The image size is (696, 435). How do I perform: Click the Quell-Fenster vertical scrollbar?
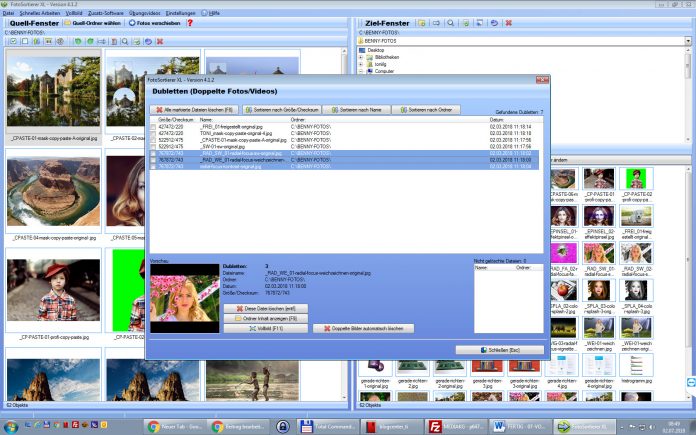pos(344,224)
